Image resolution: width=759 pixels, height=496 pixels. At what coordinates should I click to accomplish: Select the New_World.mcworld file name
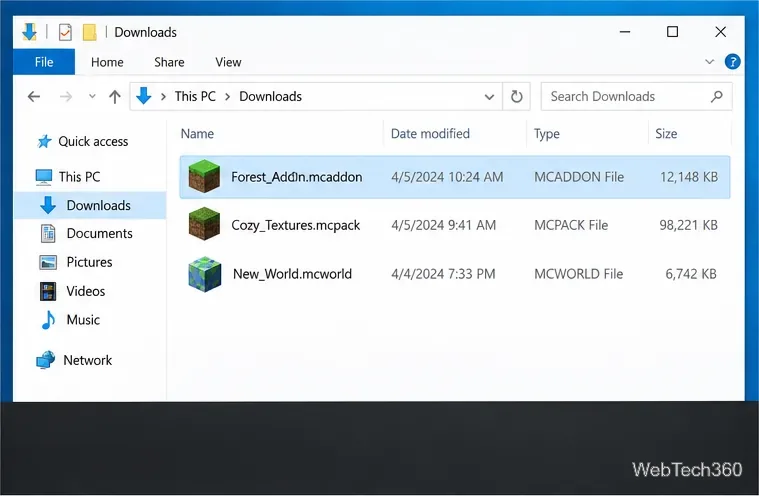[292, 274]
